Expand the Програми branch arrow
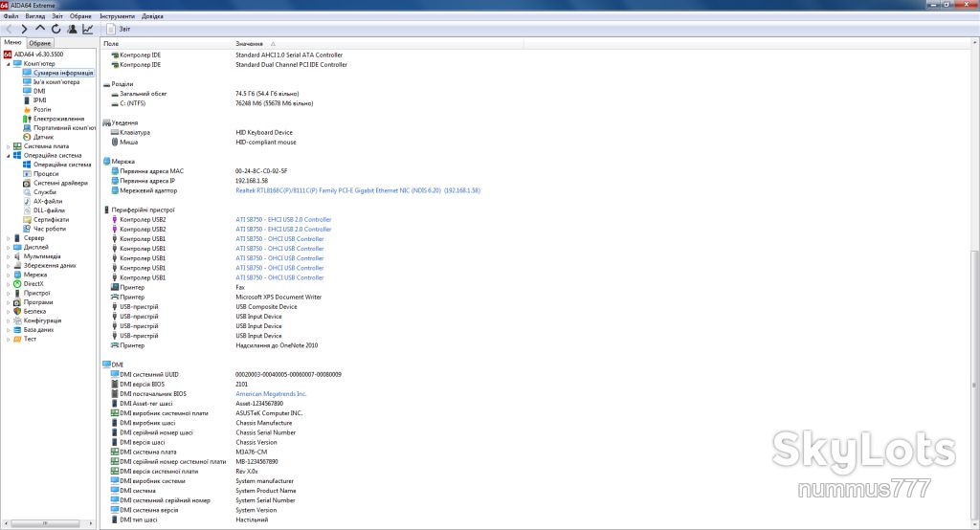This screenshot has width=980, height=530. 8,302
